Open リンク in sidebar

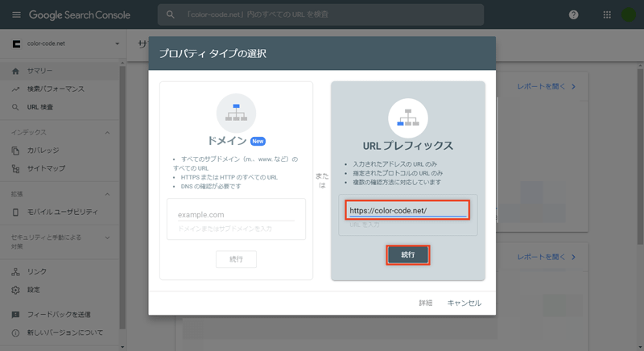[60, 272]
